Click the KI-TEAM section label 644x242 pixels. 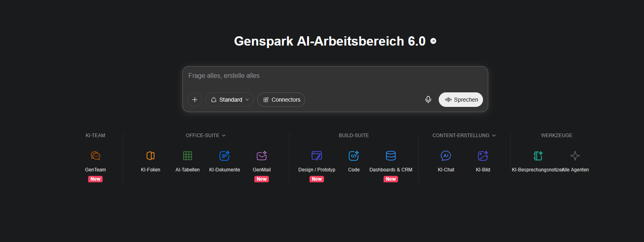[x=95, y=136]
